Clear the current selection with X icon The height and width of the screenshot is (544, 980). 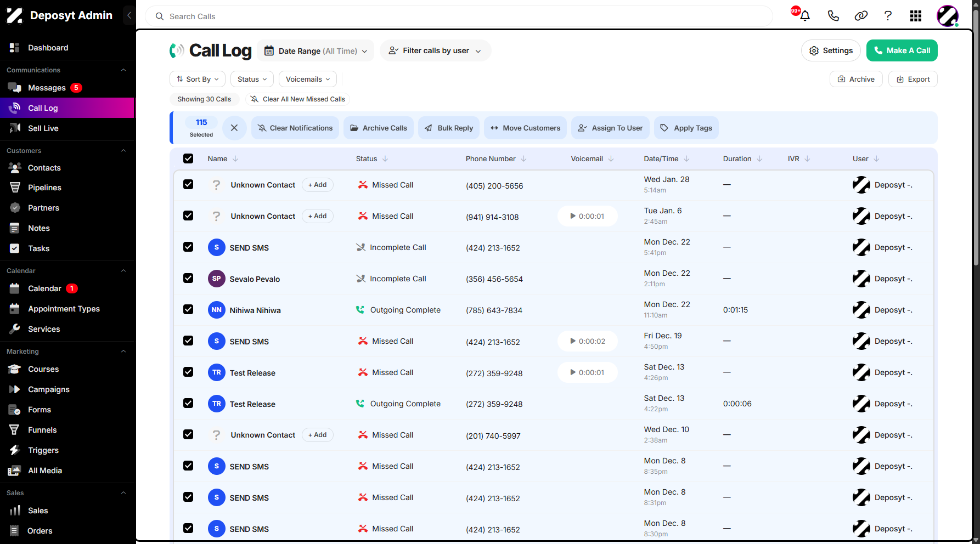coord(234,128)
